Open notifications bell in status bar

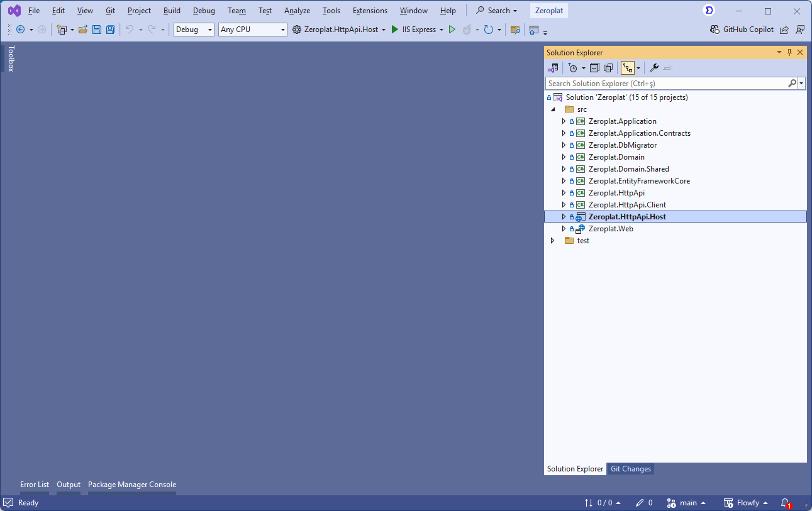[785, 503]
